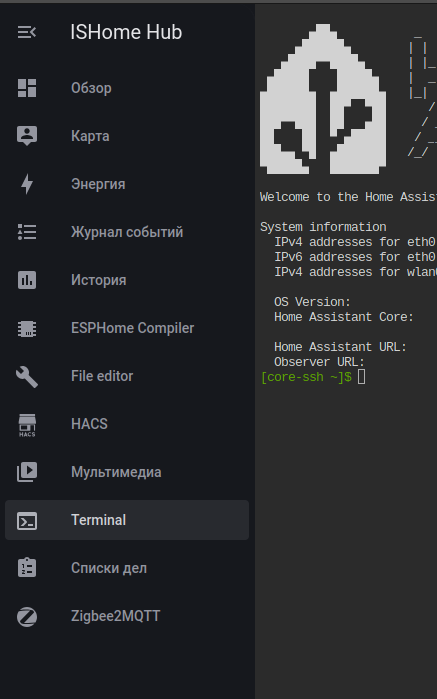The width and height of the screenshot is (437, 699).
Task: Click the Home Assistant ASCII logo
Action: tap(323, 99)
